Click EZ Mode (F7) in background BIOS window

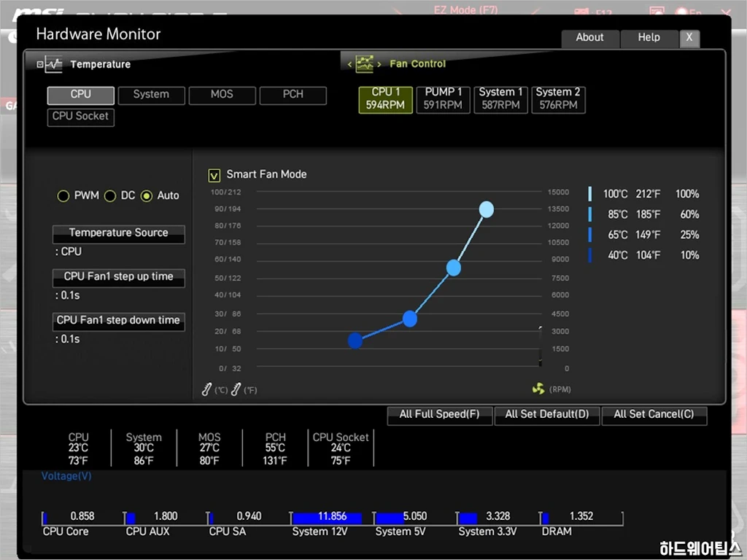click(465, 9)
